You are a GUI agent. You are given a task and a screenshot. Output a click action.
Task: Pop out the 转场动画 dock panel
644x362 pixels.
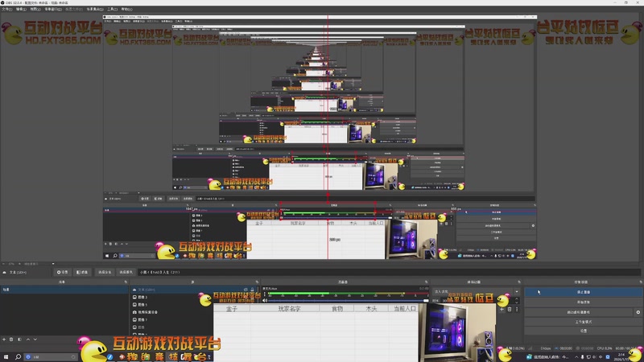click(519, 282)
